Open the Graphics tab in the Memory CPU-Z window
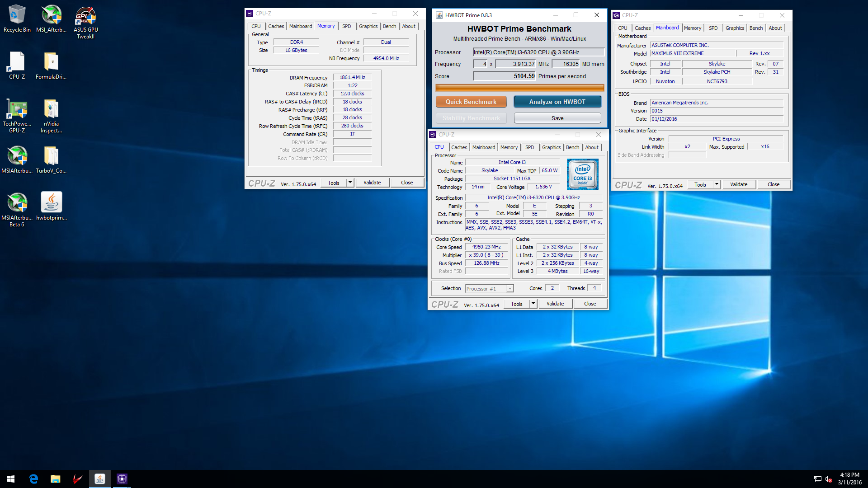868x488 pixels. pyautogui.click(x=368, y=26)
